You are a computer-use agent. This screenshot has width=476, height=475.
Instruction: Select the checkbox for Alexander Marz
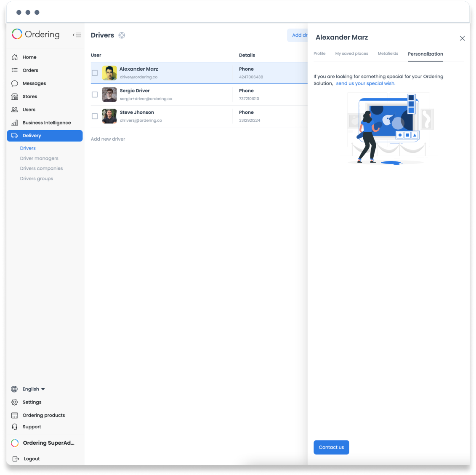click(x=95, y=73)
